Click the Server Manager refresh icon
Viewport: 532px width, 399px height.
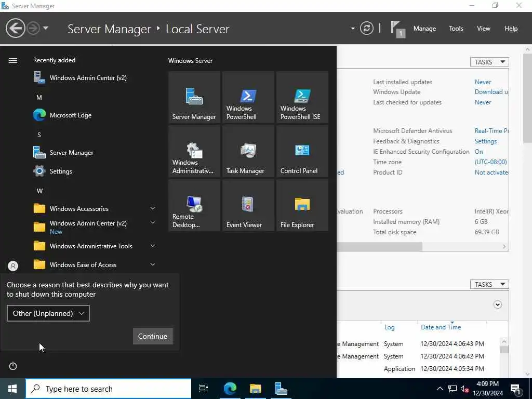[367, 28]
